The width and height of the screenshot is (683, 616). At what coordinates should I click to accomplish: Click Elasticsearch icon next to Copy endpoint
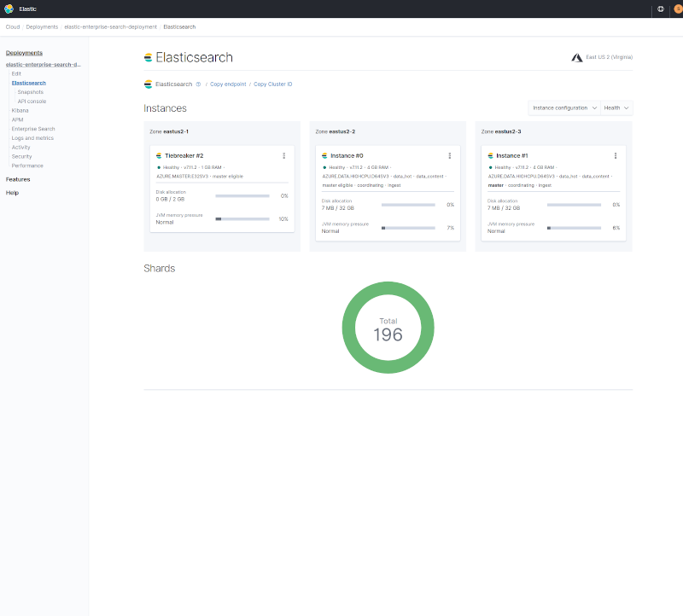[148, 84]
